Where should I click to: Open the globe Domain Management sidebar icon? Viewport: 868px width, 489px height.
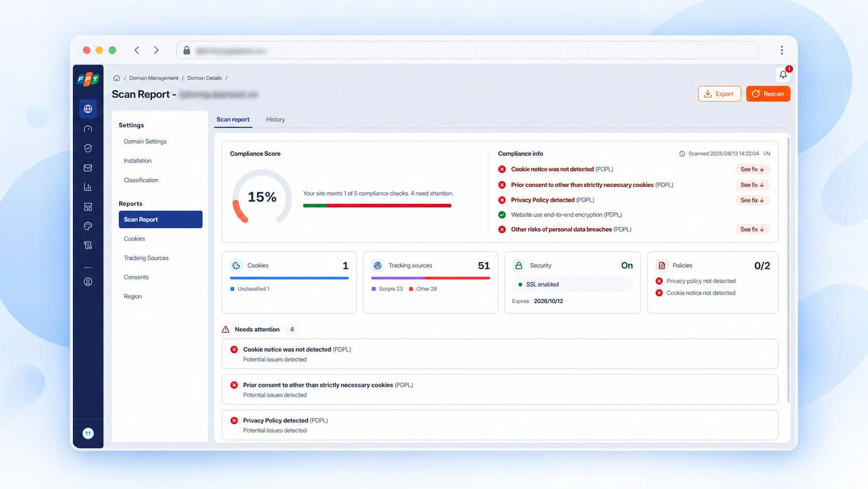88,109
